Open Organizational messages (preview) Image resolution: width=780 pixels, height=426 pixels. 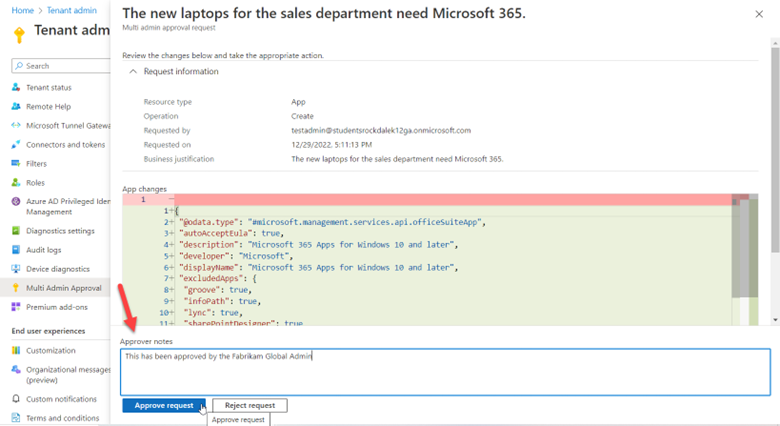click(x=68, y=375)
